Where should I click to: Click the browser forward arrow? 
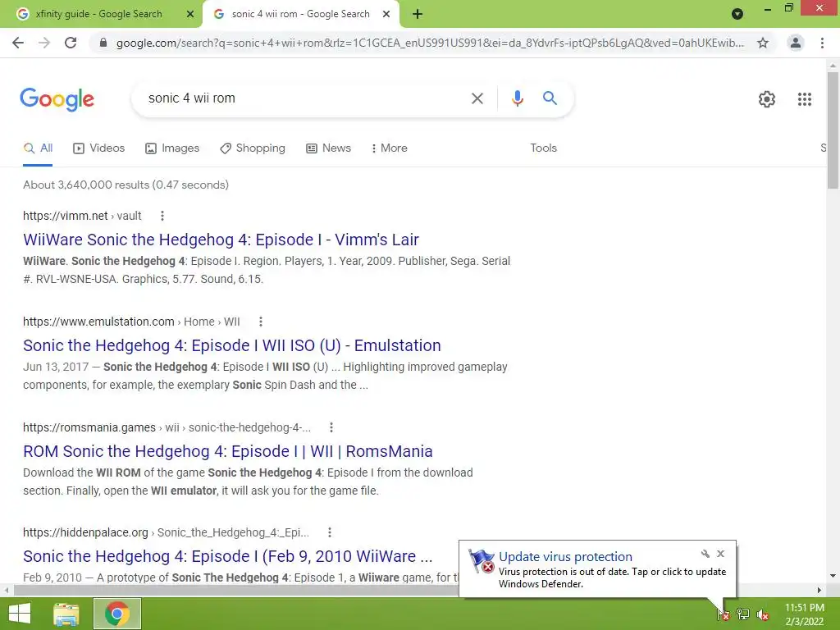(44, 43)
